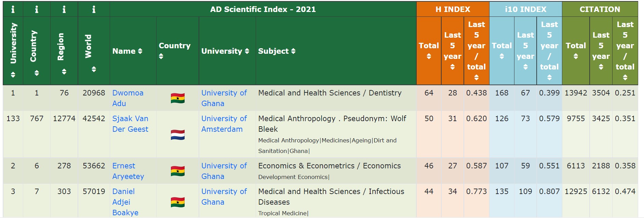Viewport: 644px width, 218px height.
Task: Open Sjaak Van Der Geest profile link
Action: [130, 124]
